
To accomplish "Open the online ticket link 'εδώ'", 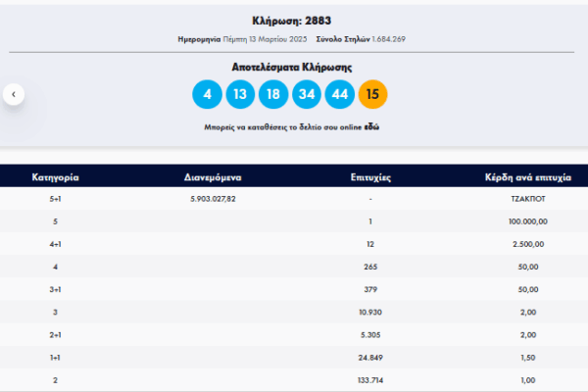I will 372,128.
